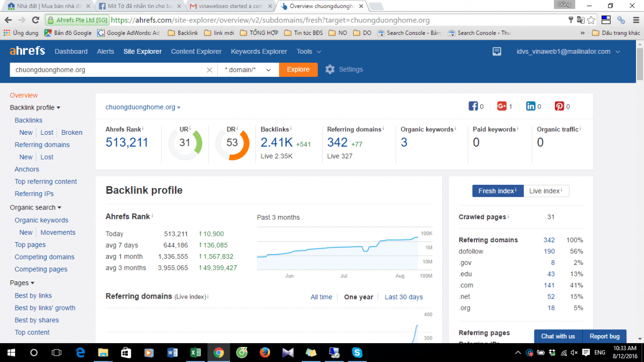
Task: Select the All time chart range
Action: tap(321, 297)
